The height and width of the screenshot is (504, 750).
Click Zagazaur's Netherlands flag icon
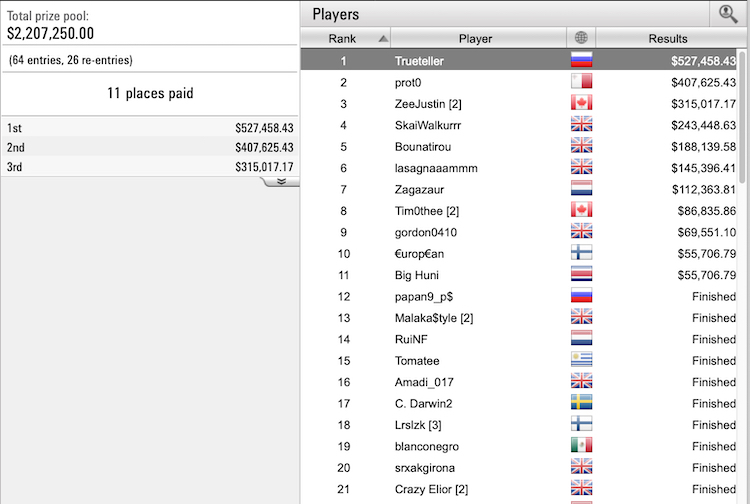(x=580, y=189)
